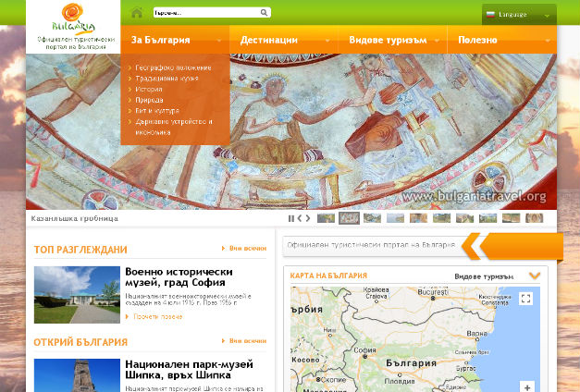
Task: Click КАРТА НА БЪЛГАРИЯ heading
Action: tap(328, 276)
